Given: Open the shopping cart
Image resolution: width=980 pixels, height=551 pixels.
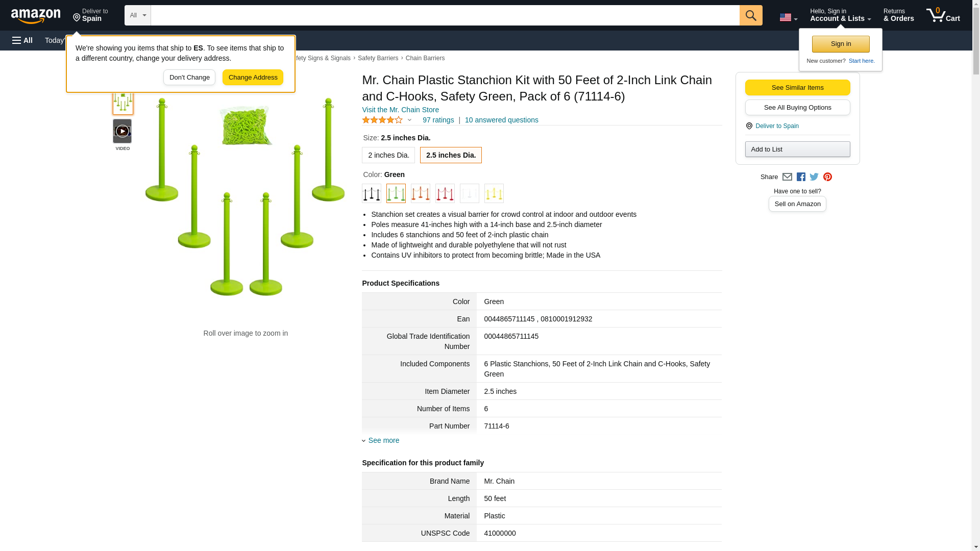Looking at the screenshot, I should pos(943,15).
